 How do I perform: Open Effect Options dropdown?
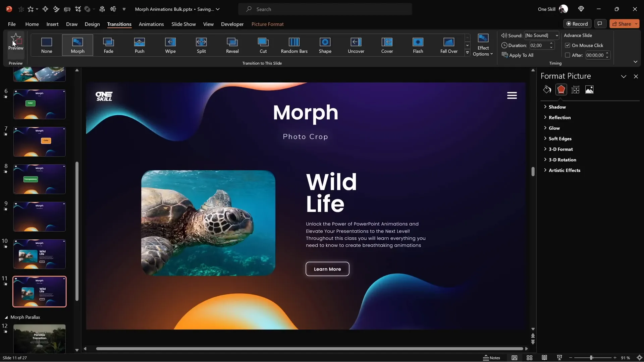[483, 45]
